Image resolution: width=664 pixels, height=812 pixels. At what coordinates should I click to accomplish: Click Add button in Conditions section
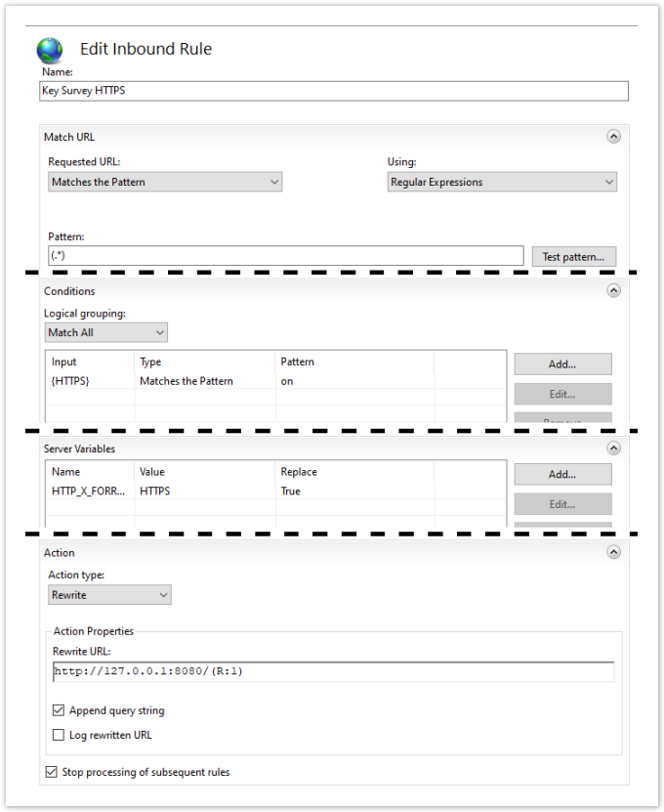562,364
